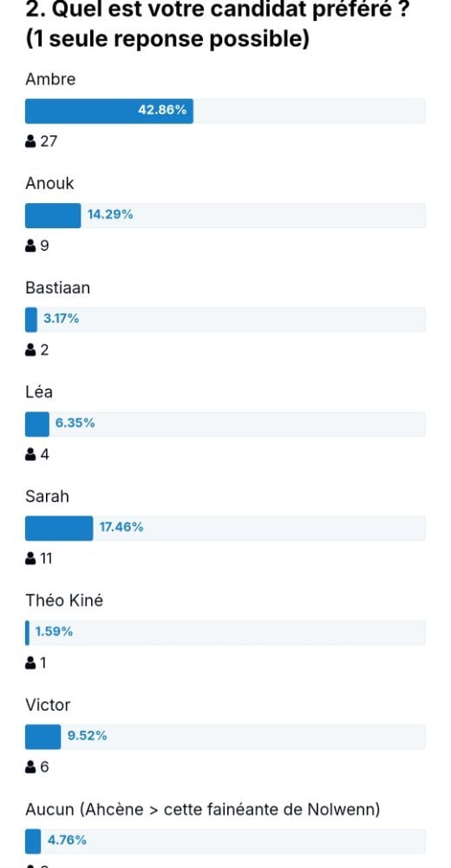Click the 4.76% bar for the Aucun option

pyautogui.click(x=225, y=841)
